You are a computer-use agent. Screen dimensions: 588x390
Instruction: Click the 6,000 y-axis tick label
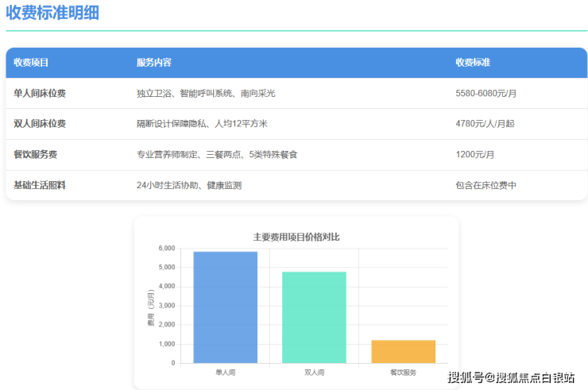(x=166, y=249)
